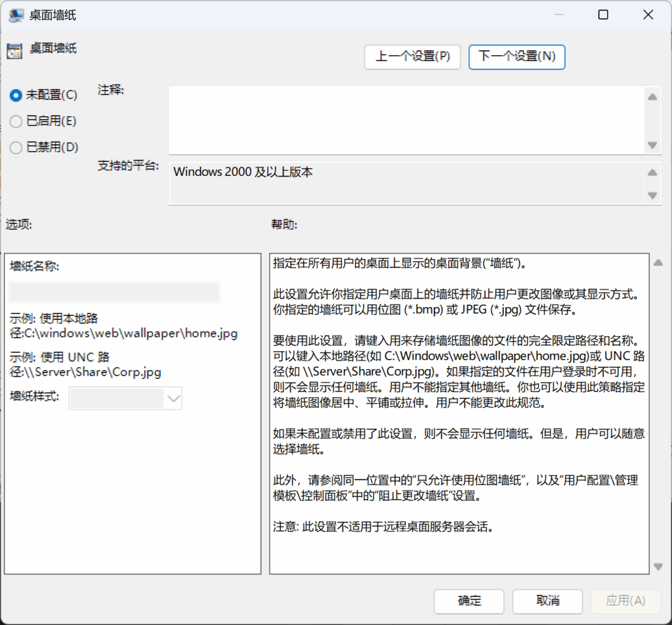Select the 已禁用 radio button
The width and height of the screenshot is (672, 625).
click(x=16, y=148)
